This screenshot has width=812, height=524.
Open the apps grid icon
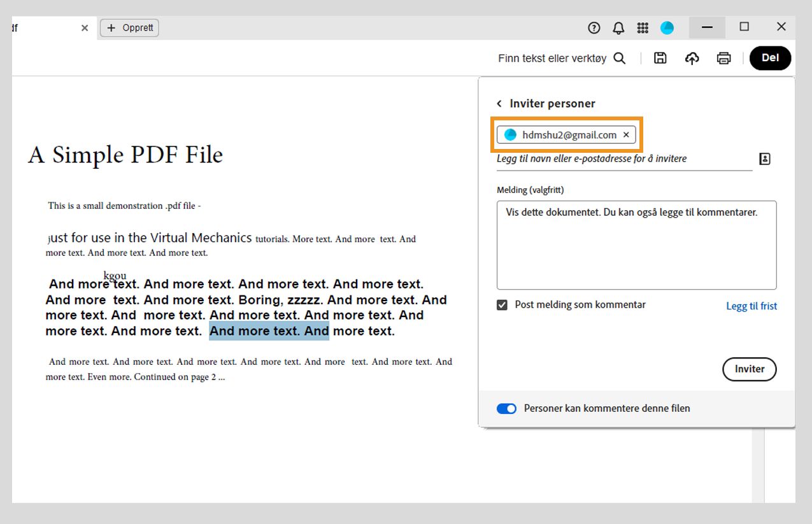pyautogui.click(x=643, y=27)
